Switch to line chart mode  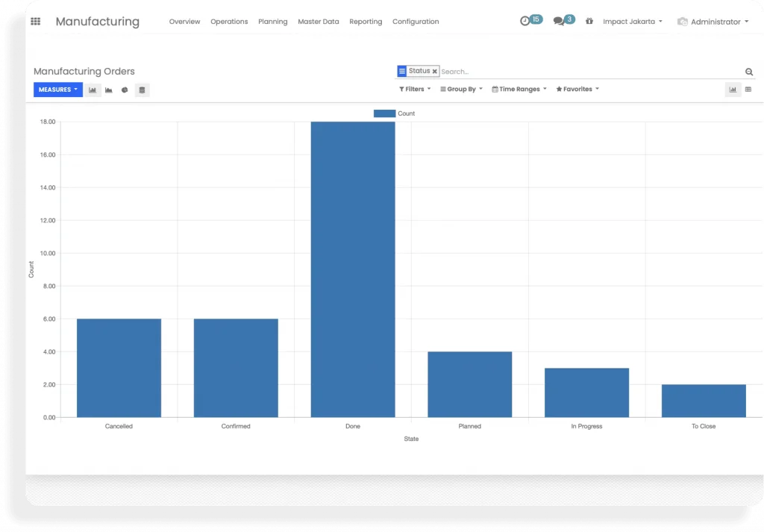click(x=109, y=90)
